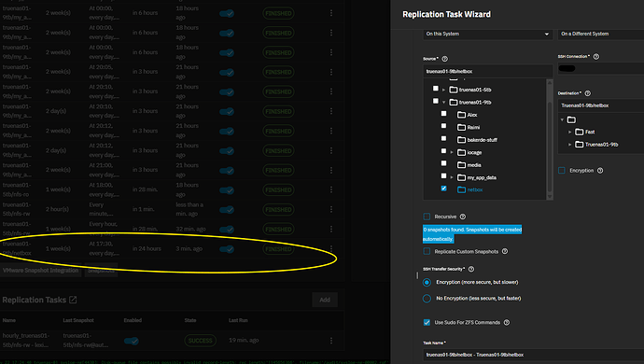Uncheck Use Sudo For ZFS Commands
This screenshot has height=364, width=644.
pyautogui.click(x=427, y=323)
